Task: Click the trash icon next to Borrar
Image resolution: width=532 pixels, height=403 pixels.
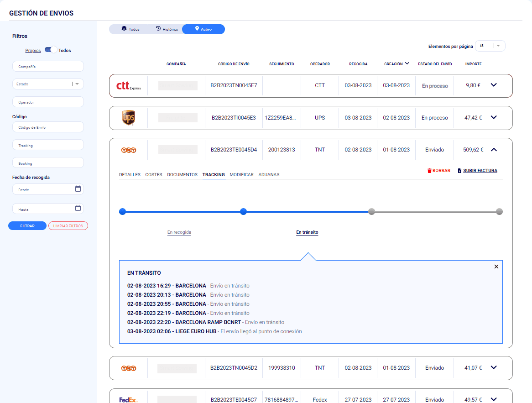Action: [429, 171]
